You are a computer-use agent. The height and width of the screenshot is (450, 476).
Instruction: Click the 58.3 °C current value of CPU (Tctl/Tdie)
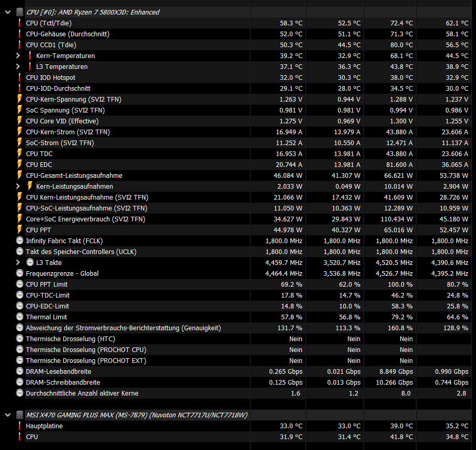291,23
